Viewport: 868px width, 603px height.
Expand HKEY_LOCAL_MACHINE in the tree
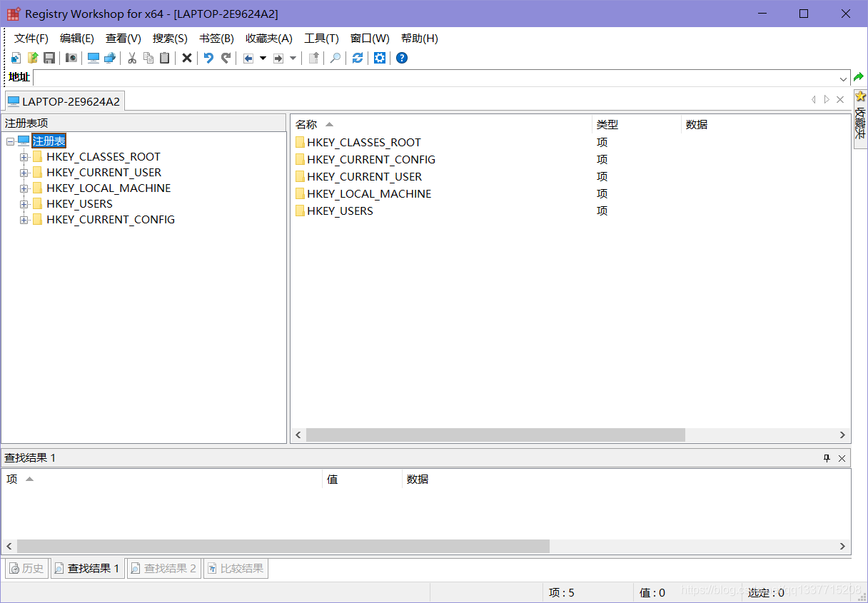click(x=24, y=188)
